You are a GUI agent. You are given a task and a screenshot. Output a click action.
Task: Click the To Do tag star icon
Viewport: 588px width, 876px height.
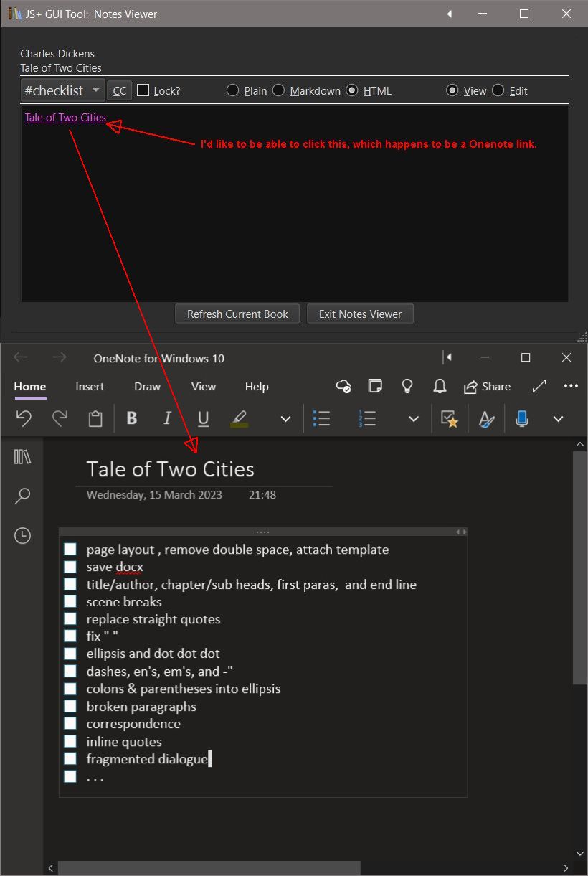click(x=450, y=419)
